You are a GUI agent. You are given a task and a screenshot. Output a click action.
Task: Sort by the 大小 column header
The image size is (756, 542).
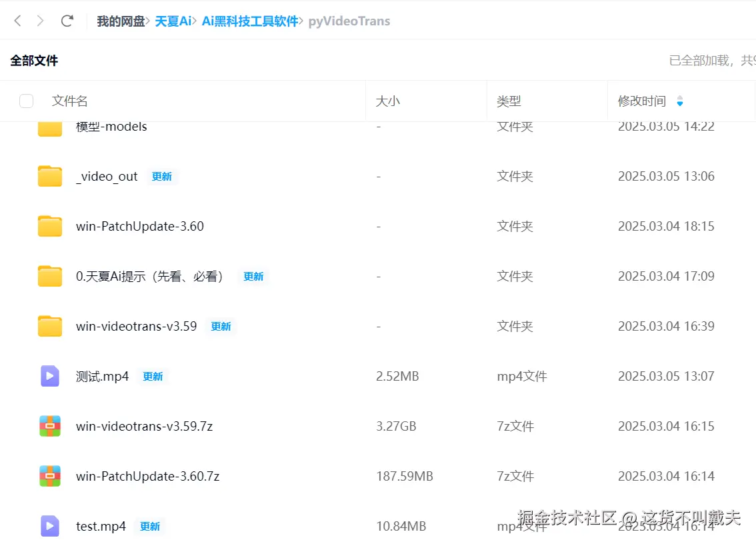(x=387, y=101)
